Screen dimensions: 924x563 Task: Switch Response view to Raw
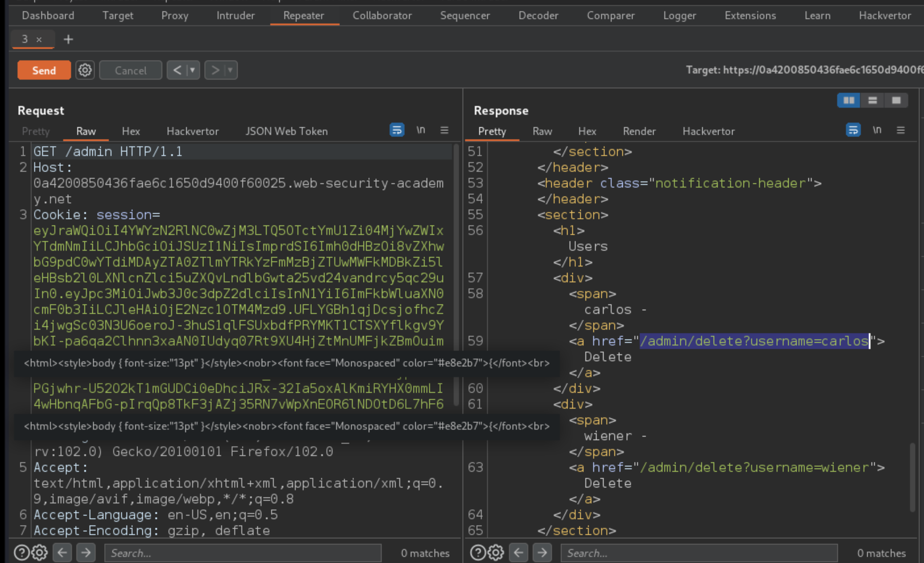pyautogui.click(x=542, y=131)
